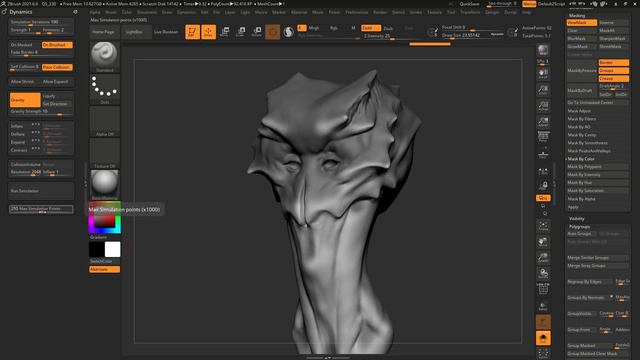Select the Rotate gizmo icon

[257, 32]
